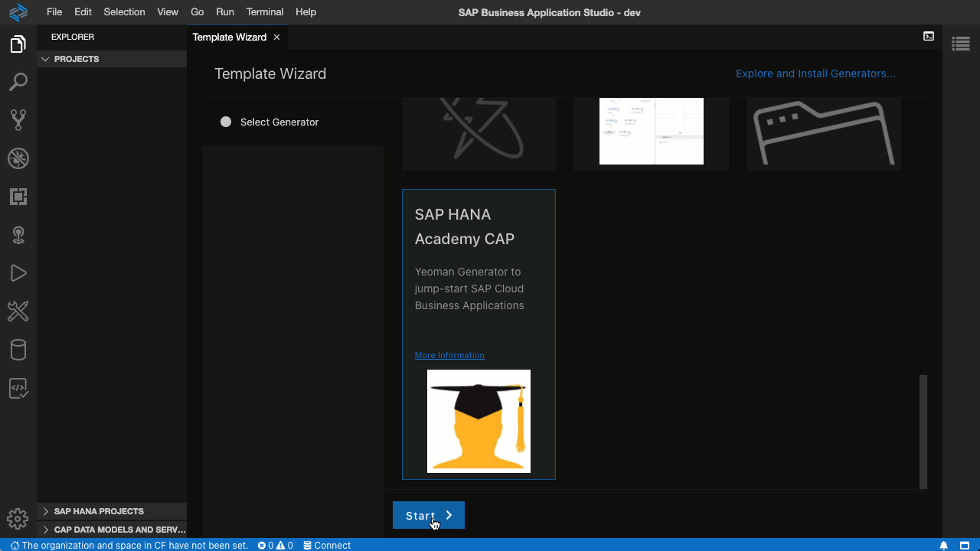Open the Run menu
The height and width of the screenshot is (551, 980).
225,12
